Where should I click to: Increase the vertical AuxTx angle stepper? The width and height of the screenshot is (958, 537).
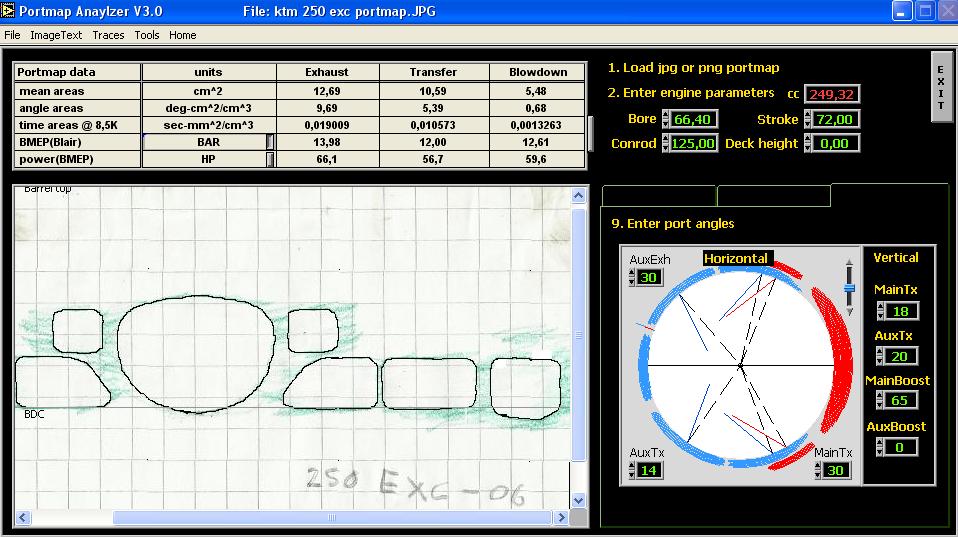pos(880,352)
